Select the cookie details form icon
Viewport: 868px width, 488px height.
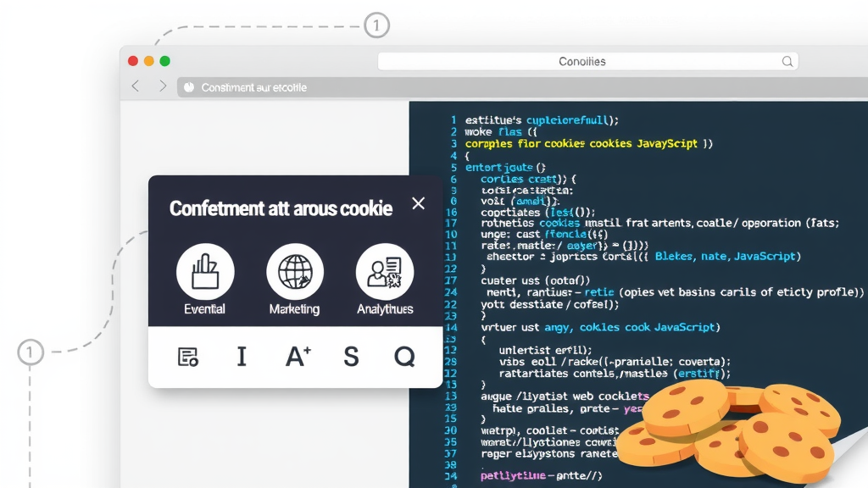point(188,357)
